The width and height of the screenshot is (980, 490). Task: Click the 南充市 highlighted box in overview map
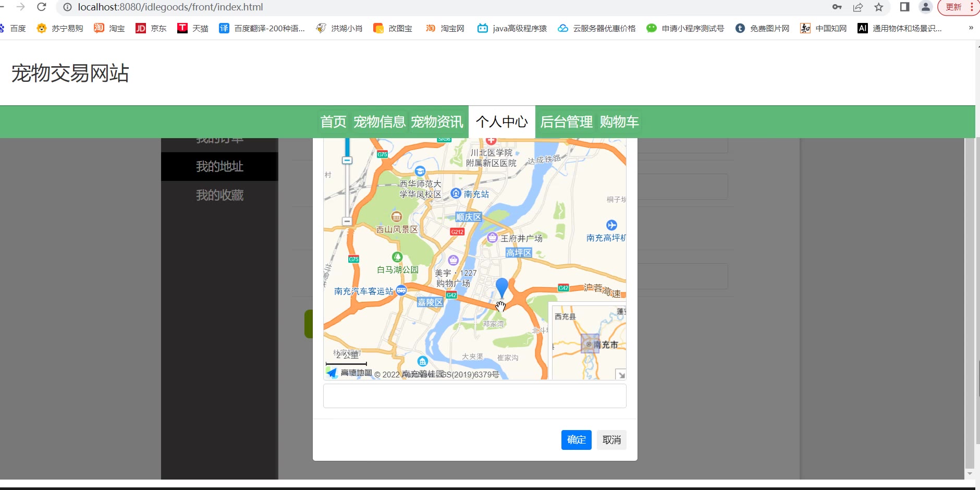click(590, 344)
